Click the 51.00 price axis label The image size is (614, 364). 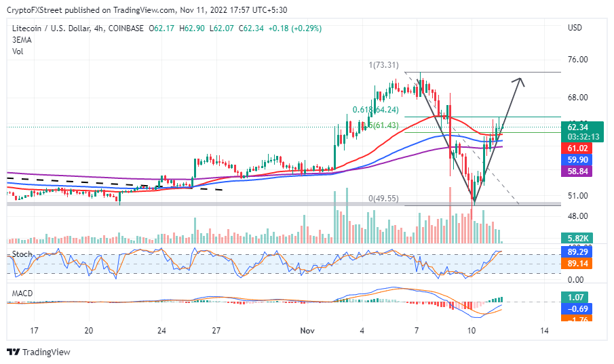[x=578, y=196]
